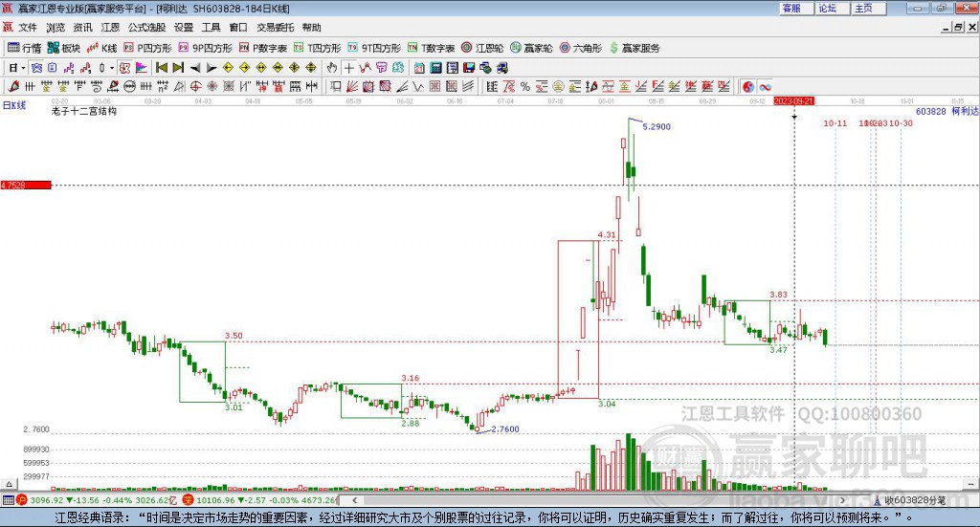Open the 资讯 menu
This screenshot has height=527, width=980.
pyautogui.click(x=82, y=28)
